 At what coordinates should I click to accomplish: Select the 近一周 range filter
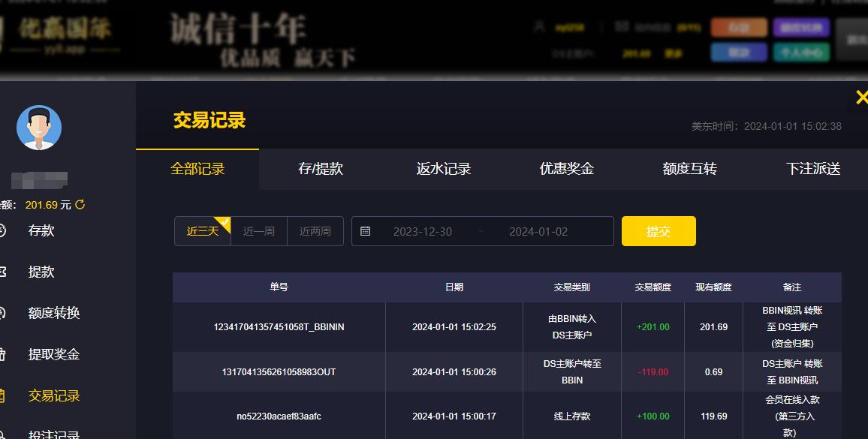click(x=259, y=231)
